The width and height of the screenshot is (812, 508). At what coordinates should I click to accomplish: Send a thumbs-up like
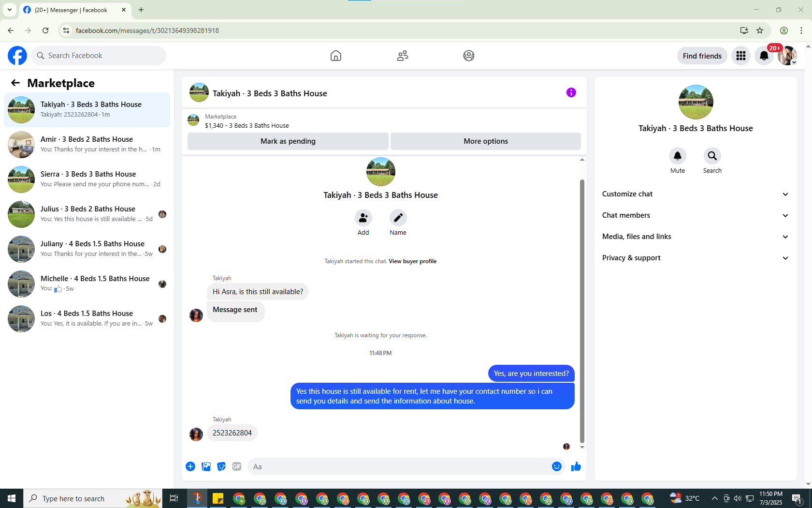[576, 466]
